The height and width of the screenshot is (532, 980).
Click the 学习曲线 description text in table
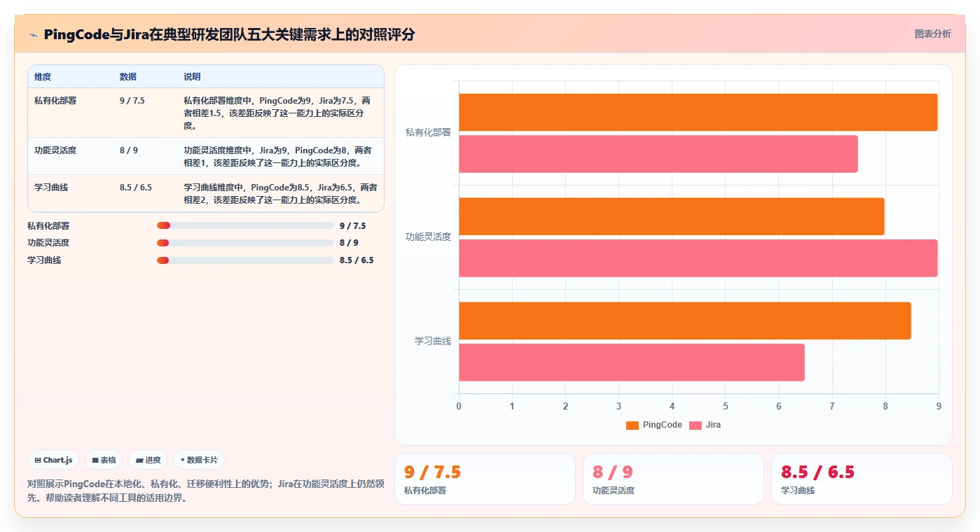pyautogui.click(x=280, y=193)
